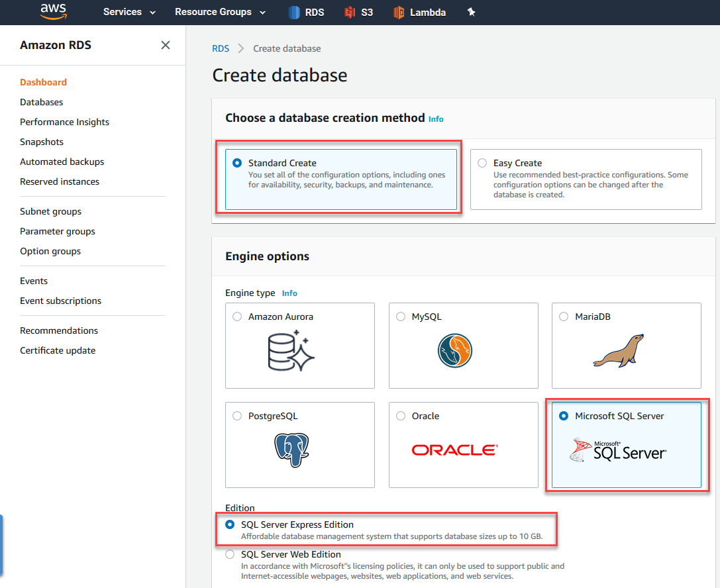Select SQL Server Web Edition
The width and height of the screenshot is (720, 588).
pyautogui.click(x=229, y=554)
